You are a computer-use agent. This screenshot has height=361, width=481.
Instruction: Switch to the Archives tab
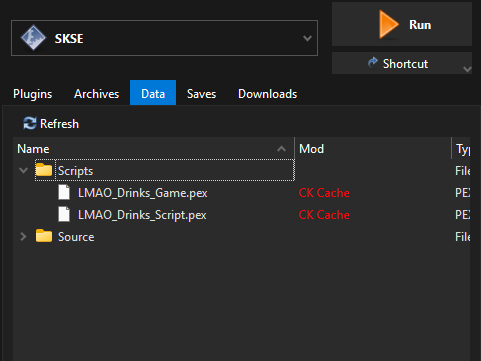(96, 94)
